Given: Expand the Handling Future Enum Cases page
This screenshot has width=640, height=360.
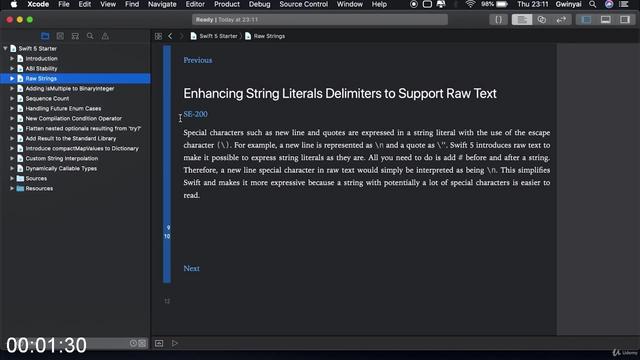Looking at the screenshot, I should tap(12, 109).
